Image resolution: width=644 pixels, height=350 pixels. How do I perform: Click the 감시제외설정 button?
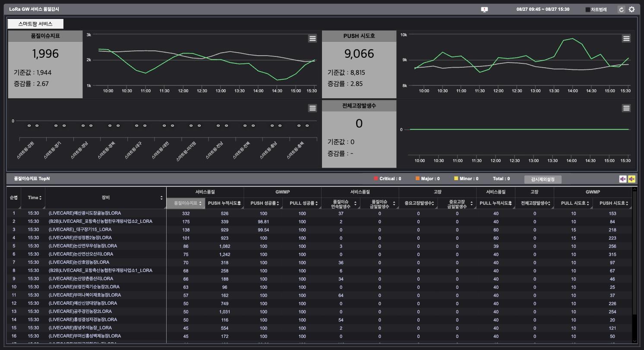(x=543, y=179)
